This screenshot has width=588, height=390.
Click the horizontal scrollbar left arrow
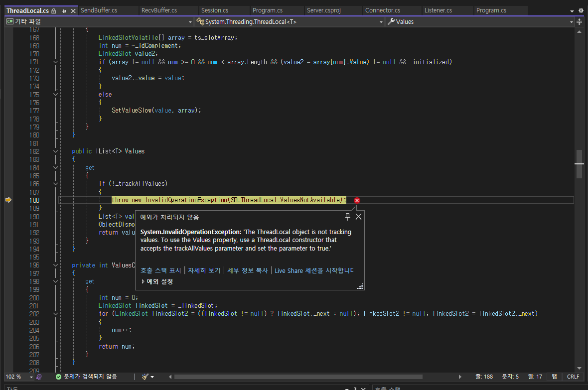click(x=170, y=377)
